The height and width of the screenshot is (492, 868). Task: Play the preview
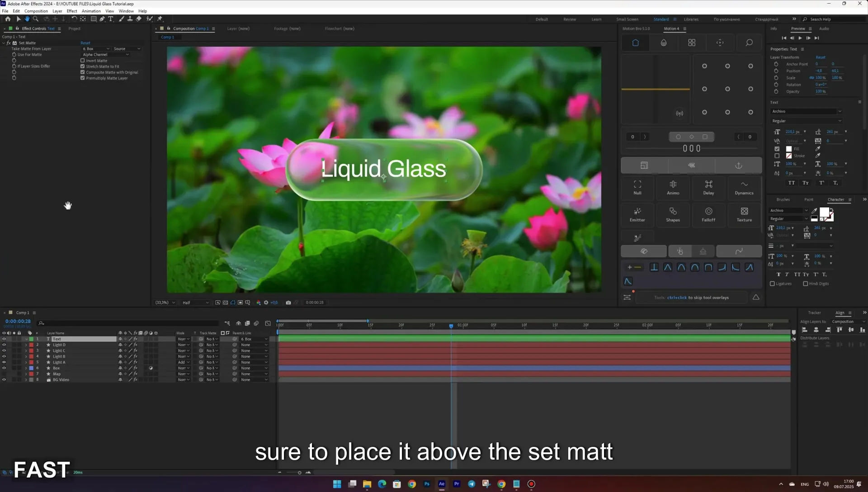[x=800, y=38]
